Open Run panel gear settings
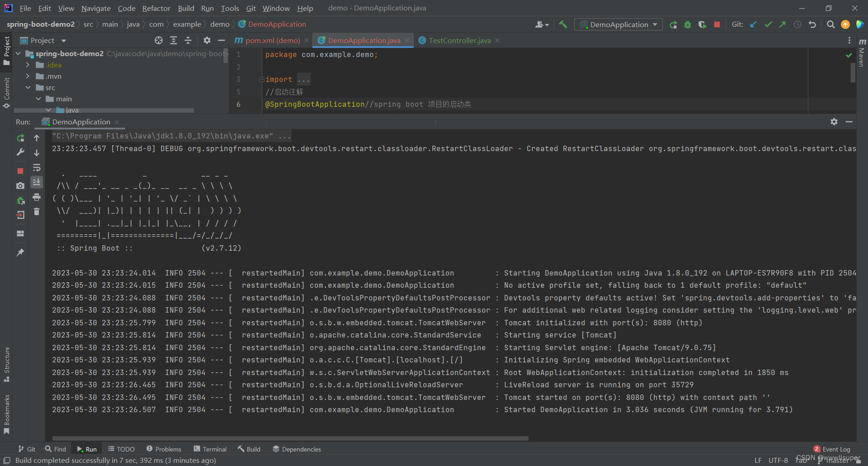Viewport: 868px width, 466px height. coord(834,122)
